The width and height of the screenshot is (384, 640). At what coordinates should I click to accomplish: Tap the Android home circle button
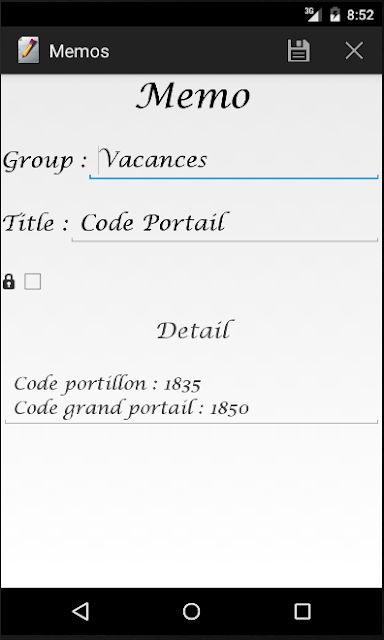[x=191, y=611]
